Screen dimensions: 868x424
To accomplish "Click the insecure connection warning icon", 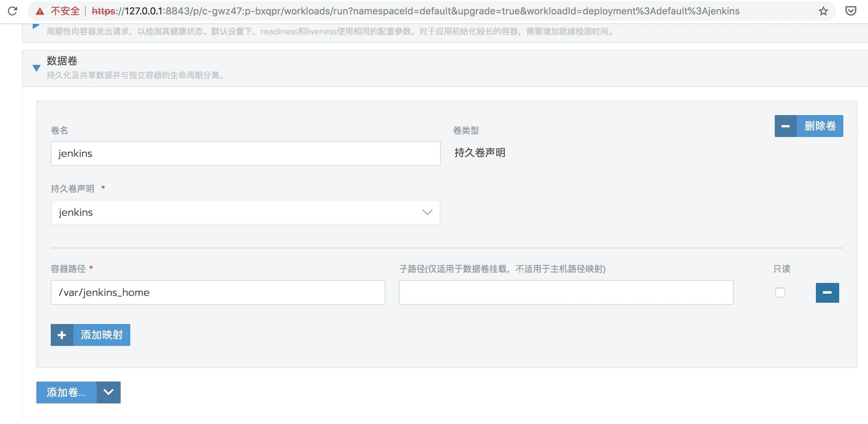I will [x=40, y=11].
